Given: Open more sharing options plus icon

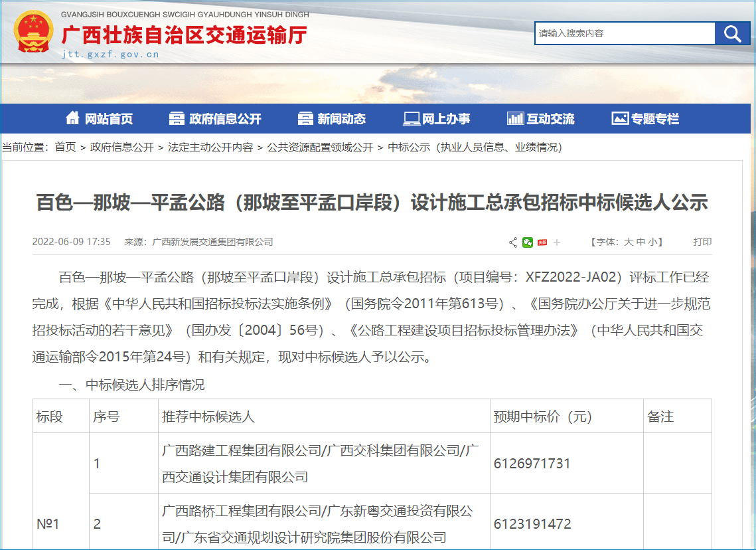Looking at the screenshot, I should tap(557, 242).
